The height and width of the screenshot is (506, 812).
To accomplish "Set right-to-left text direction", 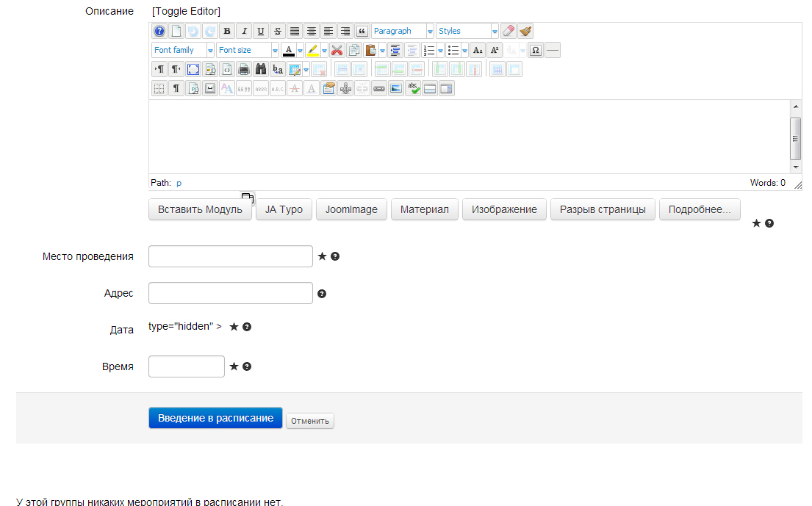I will [176, 69].
